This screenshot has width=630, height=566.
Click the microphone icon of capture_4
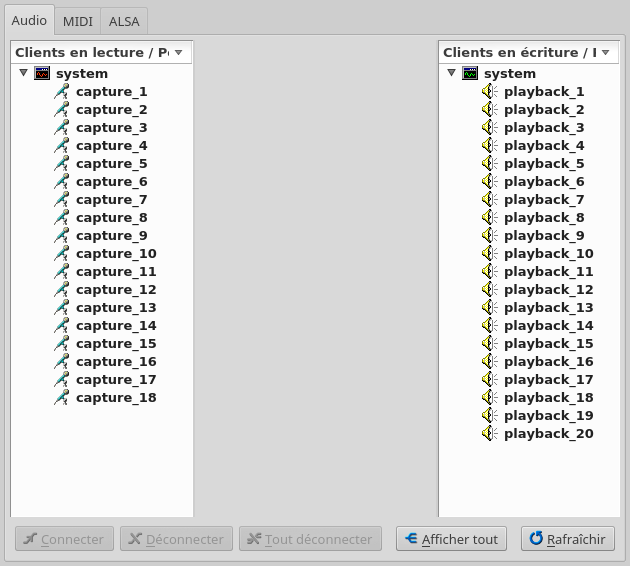[61, 145]
